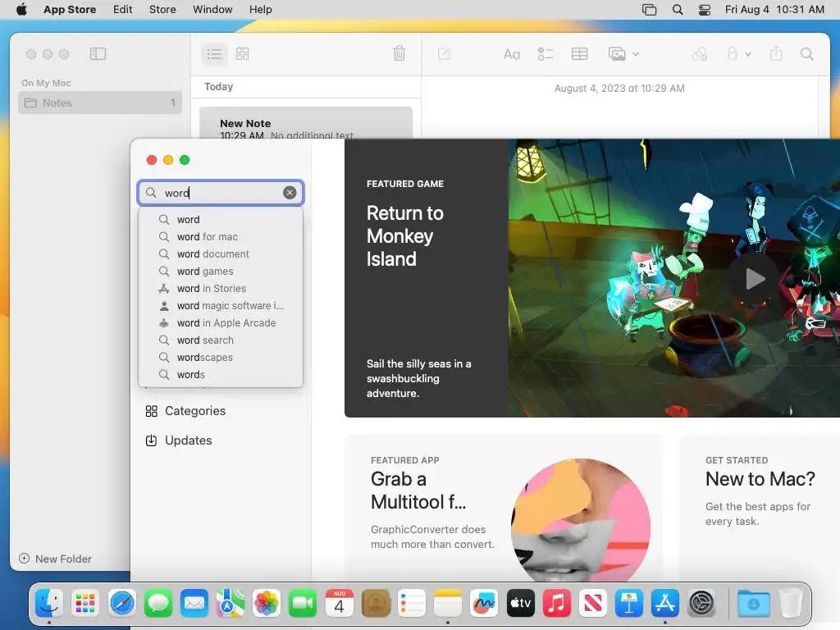
Task: Open the App Store menu
Action: [x=70, y=10]
